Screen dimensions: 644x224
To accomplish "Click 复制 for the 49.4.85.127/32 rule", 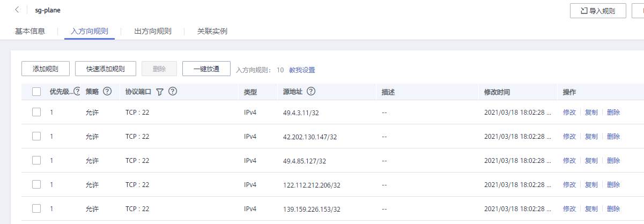I will (591, 161).
